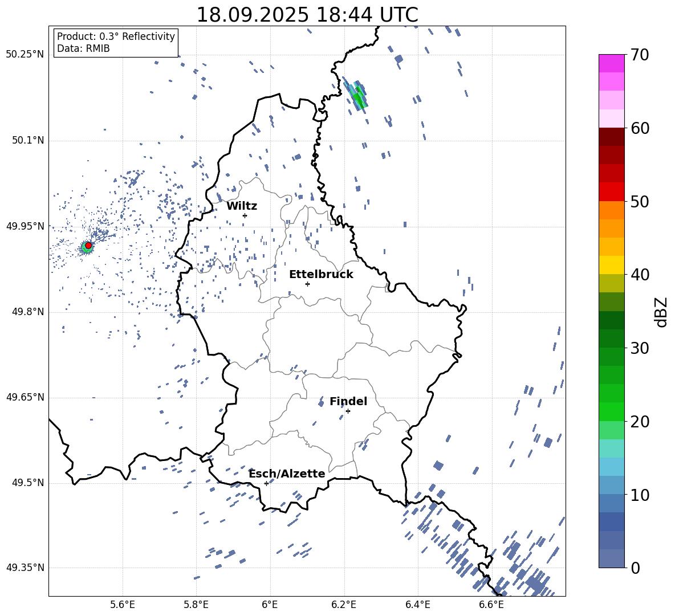Click the latitude label 50.25°N
This screenshot has width=675, height=616.
pos(25,55)
